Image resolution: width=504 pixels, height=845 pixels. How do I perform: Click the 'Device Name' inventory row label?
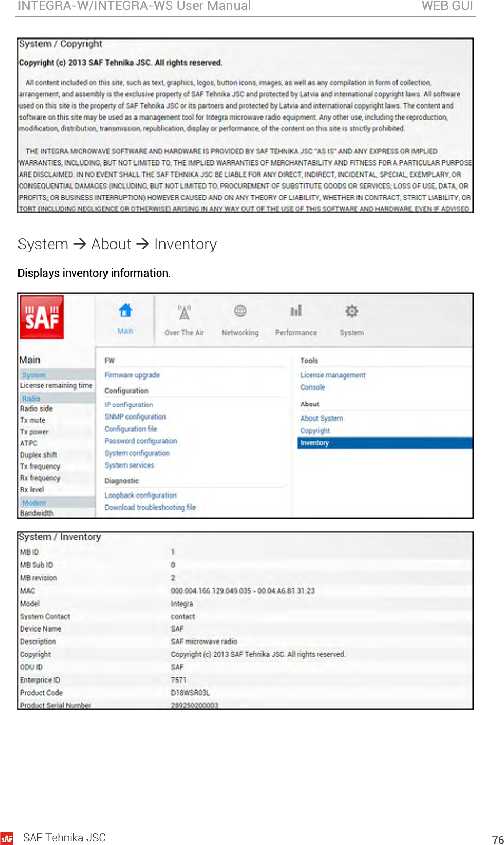point(41,629)
